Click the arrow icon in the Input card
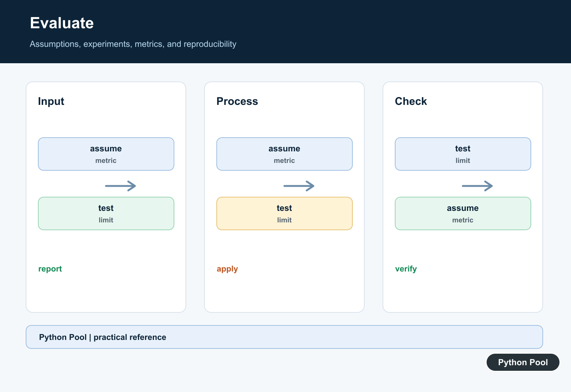Image resolution: width=571 pixels, height=392 pixels. point(120,186)
